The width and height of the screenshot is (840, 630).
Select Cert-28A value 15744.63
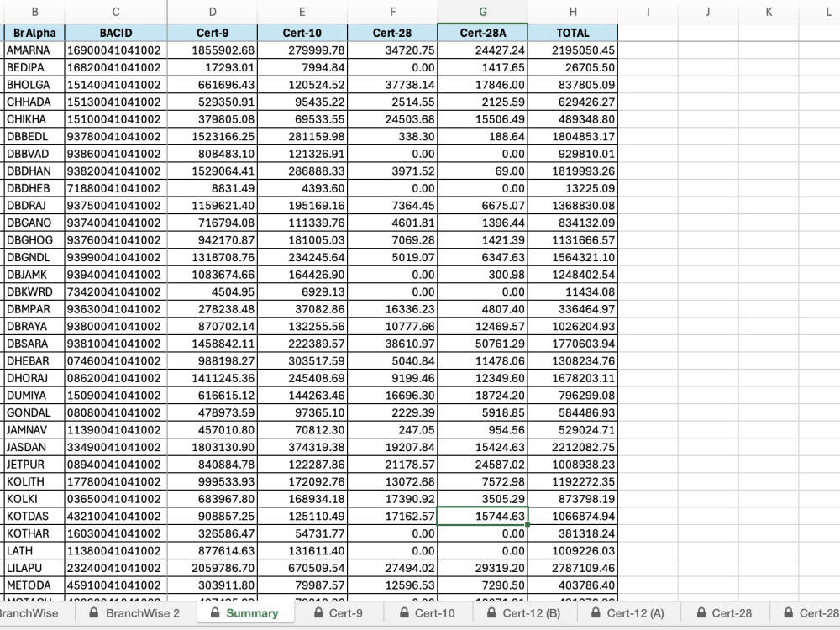pyautogui.click(x=483, y=516)
